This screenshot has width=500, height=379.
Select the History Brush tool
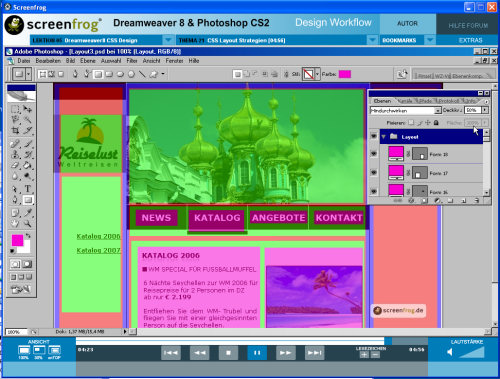(28, 154)
